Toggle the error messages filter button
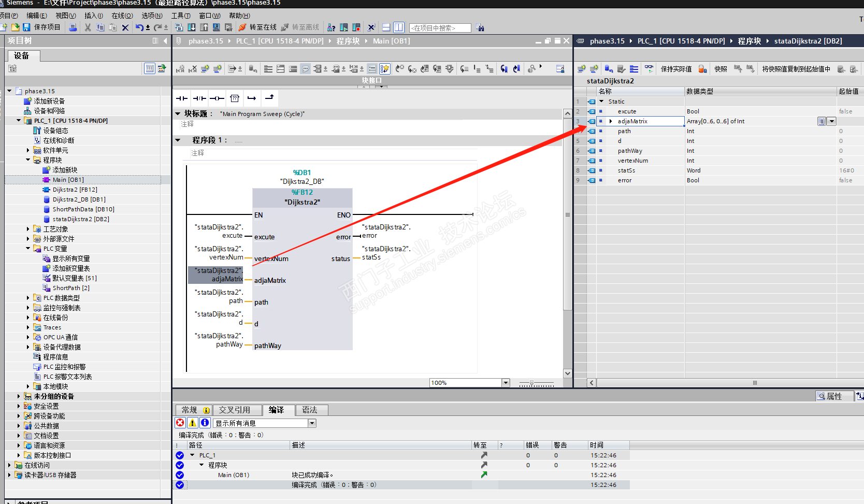Screen dimensions: 864x504 coord(180,423)
